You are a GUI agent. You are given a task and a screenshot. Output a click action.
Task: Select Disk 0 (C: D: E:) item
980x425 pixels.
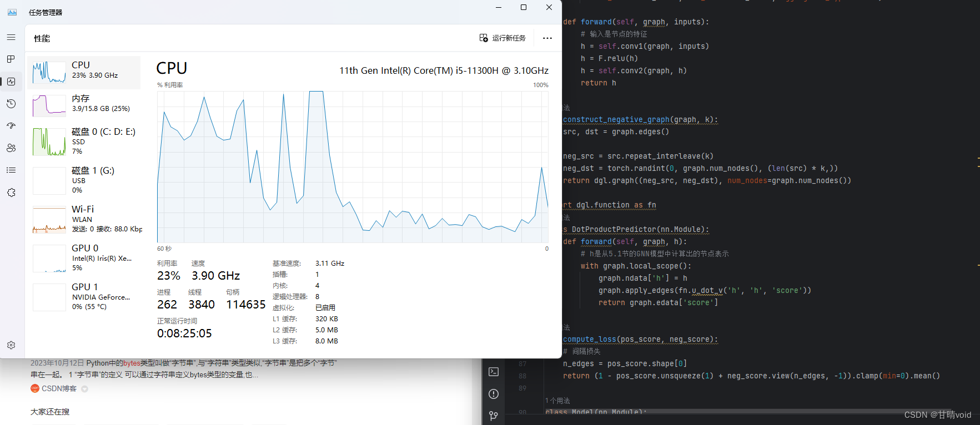[x=84, y=141]
